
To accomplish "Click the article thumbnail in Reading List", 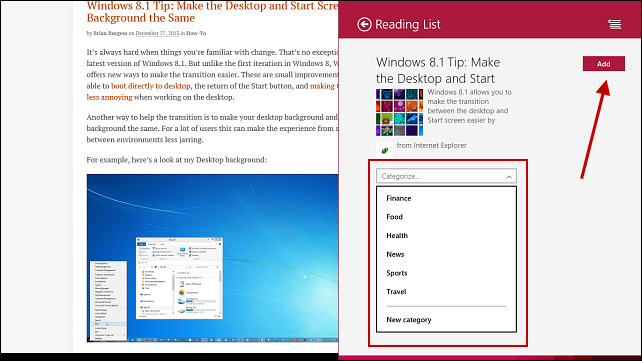I will 399,113.
